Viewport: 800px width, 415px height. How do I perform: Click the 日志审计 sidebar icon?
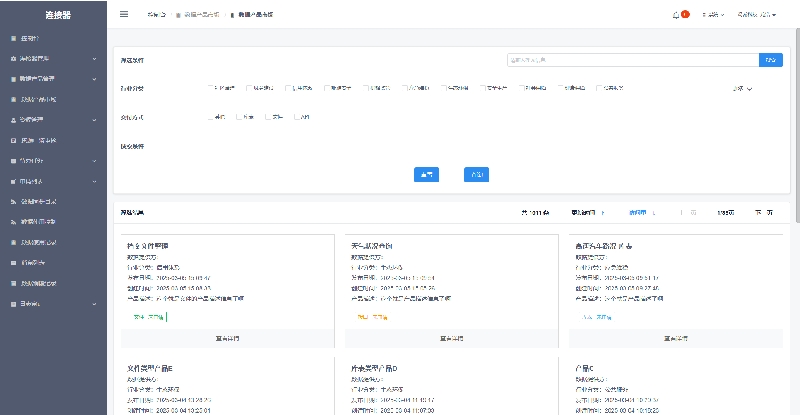(13, 303)
